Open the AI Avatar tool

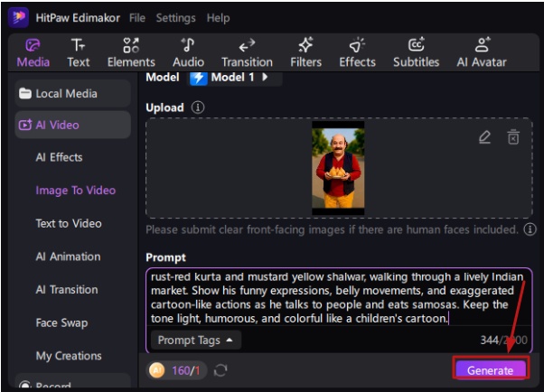pyautogui.click(x=482, y=52)
